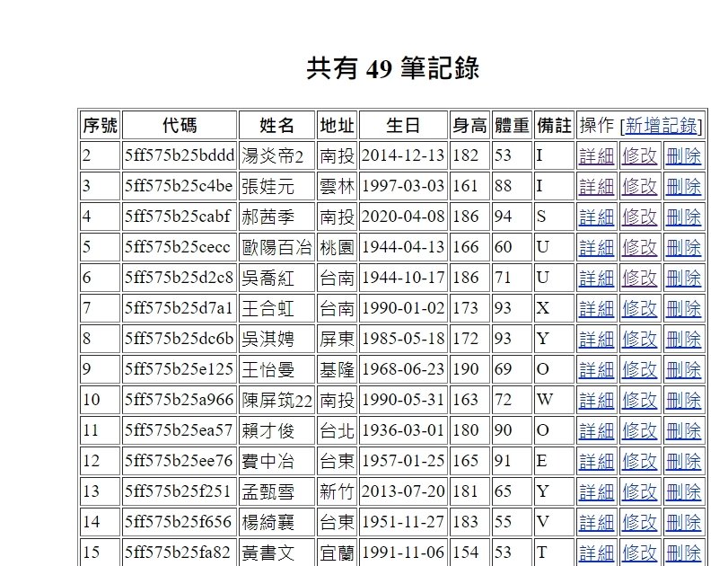Delete 孟甄雪 via 刪除
Viewport: 728px width, 566px height.
tap(683, 492)
